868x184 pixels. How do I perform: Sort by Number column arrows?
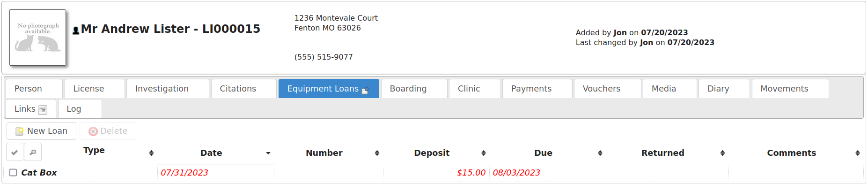377,153
